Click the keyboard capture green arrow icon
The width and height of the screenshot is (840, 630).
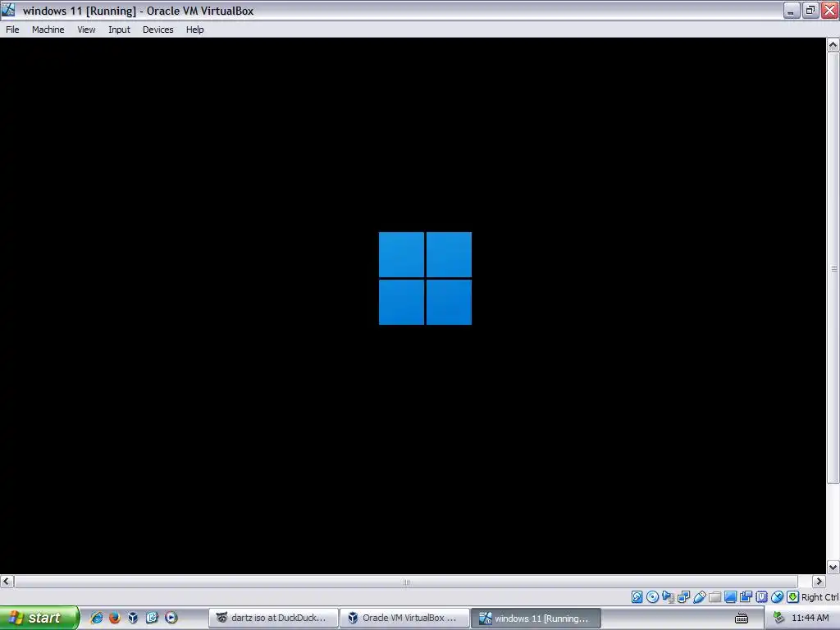[x=792, y=597]
